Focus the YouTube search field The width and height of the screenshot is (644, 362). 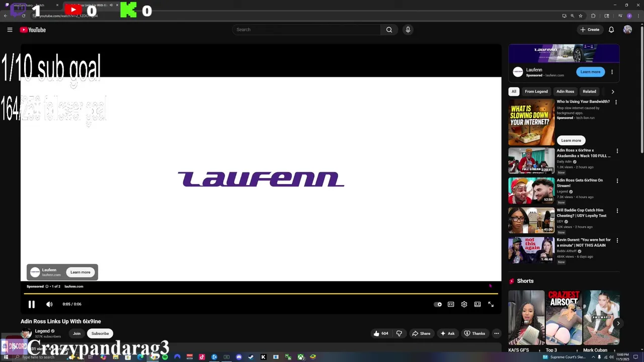coord(307,30)
